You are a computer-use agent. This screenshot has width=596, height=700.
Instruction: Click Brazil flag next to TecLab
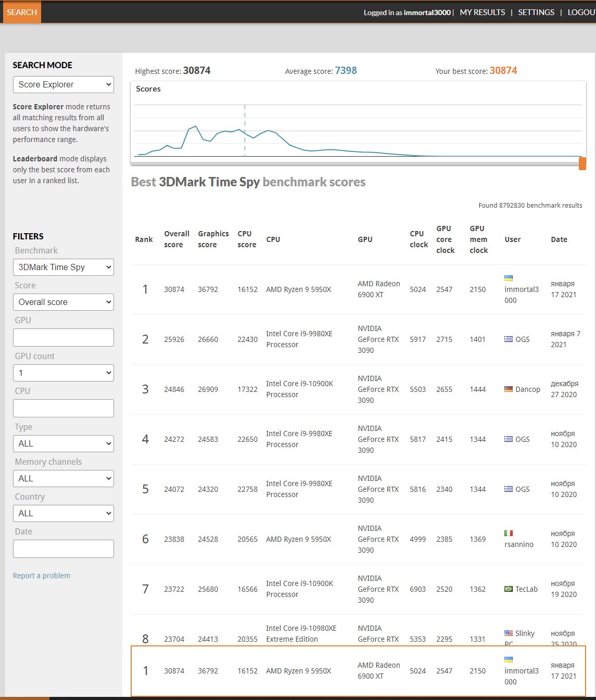[509, 589]
